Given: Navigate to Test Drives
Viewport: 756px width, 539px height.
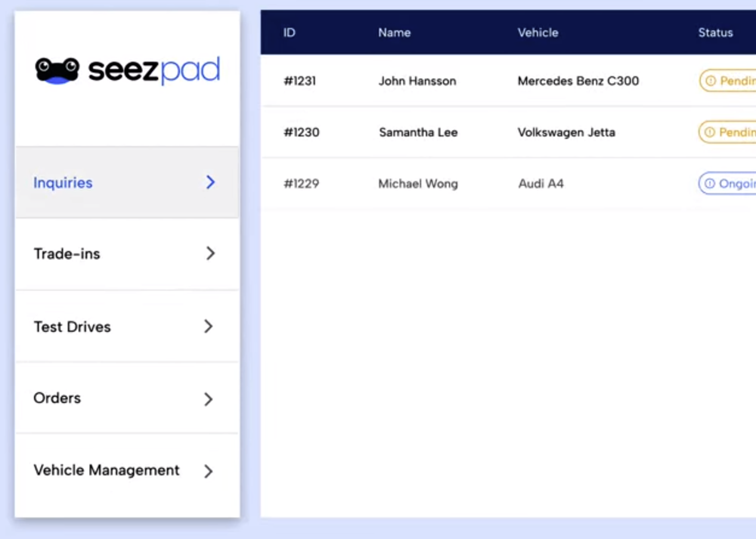Looking at the screenshot, I should [x=72, y=327].
